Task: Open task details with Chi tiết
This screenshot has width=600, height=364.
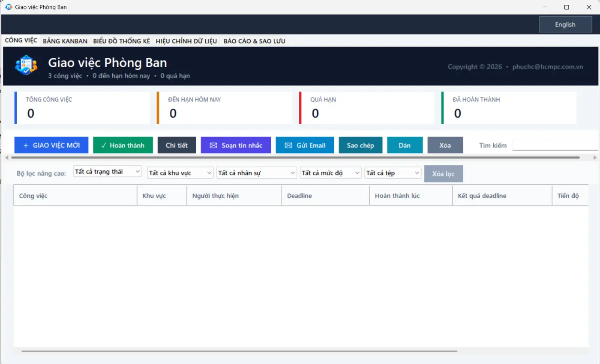Action: tap(177, 145)
